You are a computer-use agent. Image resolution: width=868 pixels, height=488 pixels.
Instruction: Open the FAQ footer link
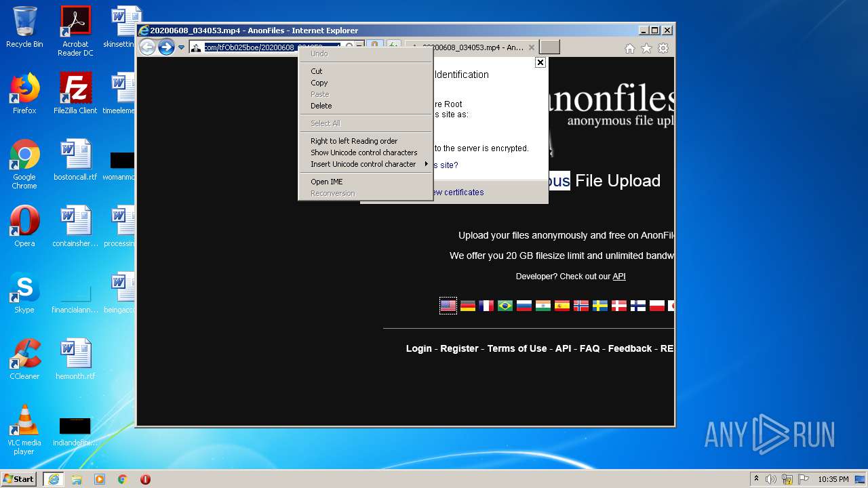[x=589, y=348]
